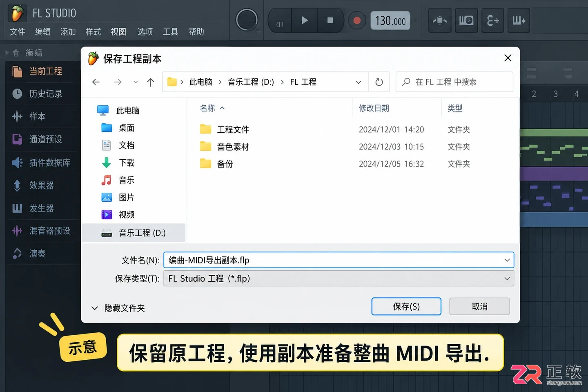The width and height of the screenshot is (588, 392).
Task: Open the 帮助 menu
Action: pyautogui.click(x=196, y=32)
